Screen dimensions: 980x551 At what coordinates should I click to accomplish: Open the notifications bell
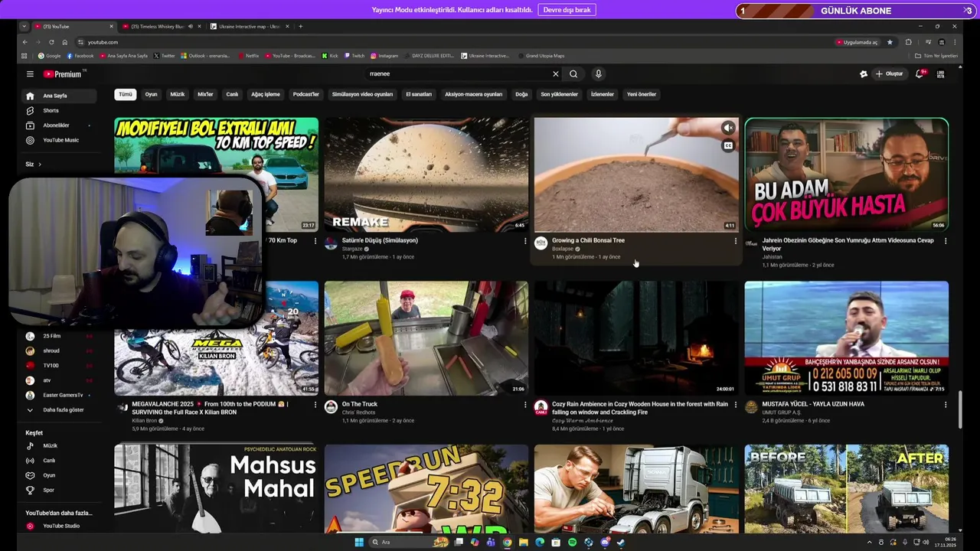point(920,74)
